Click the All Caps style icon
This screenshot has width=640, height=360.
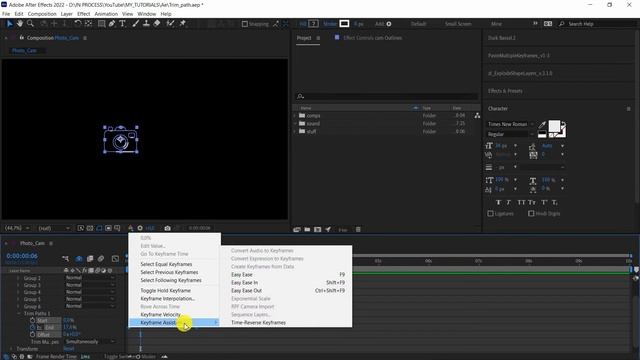point(521,202)
